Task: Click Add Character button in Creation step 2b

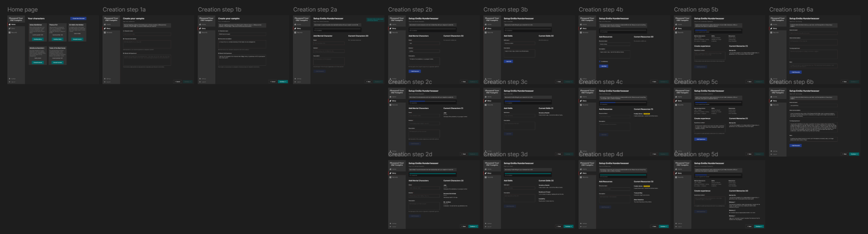Action: pyautogui.click(x=415, y=71)
